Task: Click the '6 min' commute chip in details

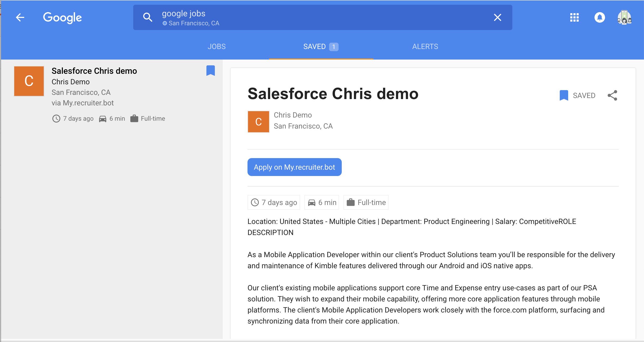Action: tap(322, 202)
